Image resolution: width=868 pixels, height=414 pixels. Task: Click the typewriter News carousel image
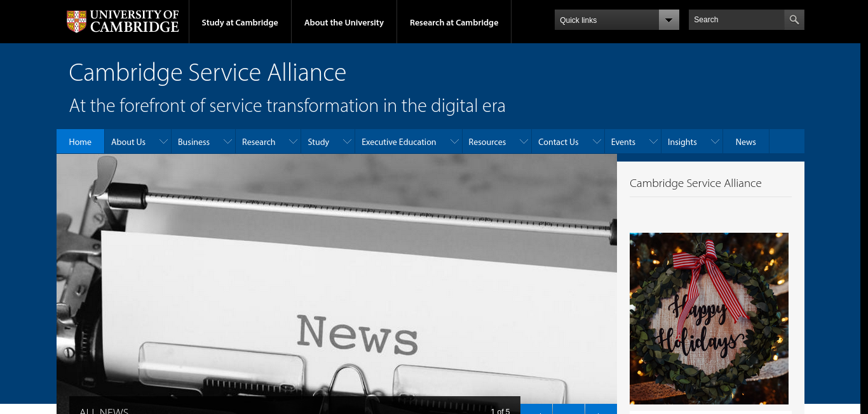pos(337,279)
